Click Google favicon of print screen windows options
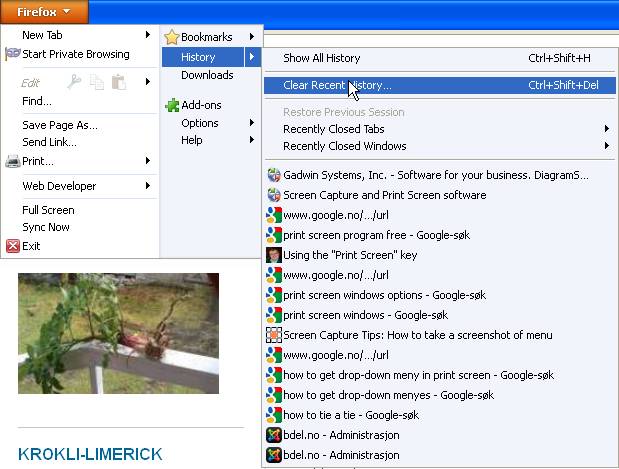 (274, 295)
